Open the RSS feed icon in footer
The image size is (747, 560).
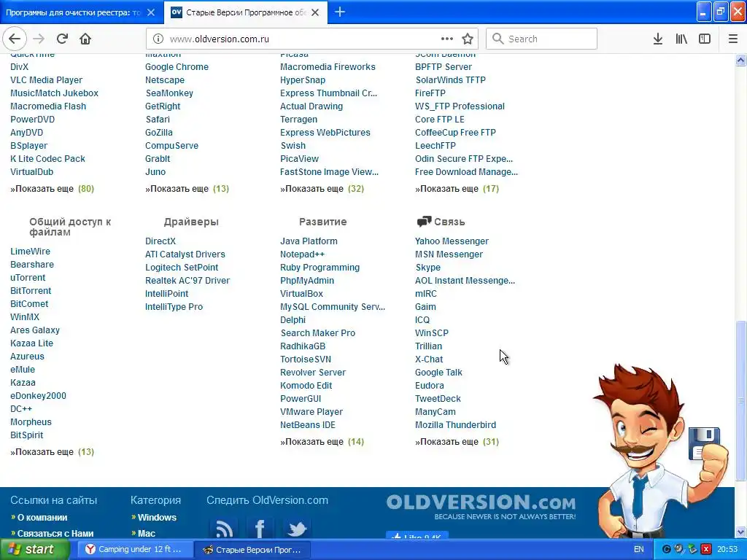(x=224, y=528)
